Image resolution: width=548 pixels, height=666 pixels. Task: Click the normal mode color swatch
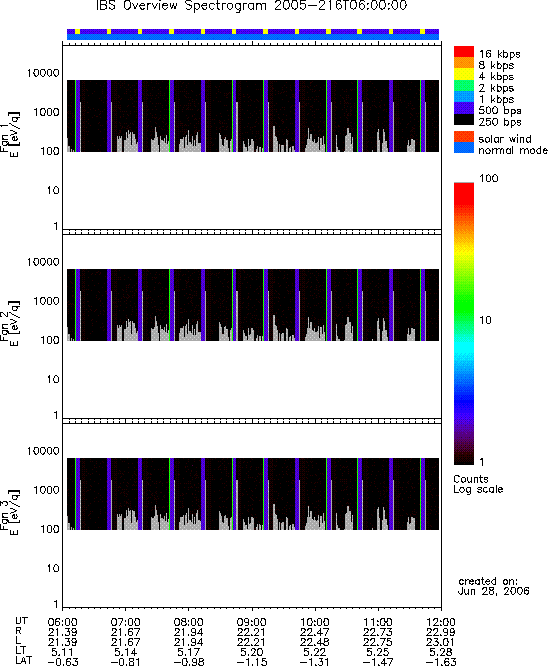click(x=463, y=147)
